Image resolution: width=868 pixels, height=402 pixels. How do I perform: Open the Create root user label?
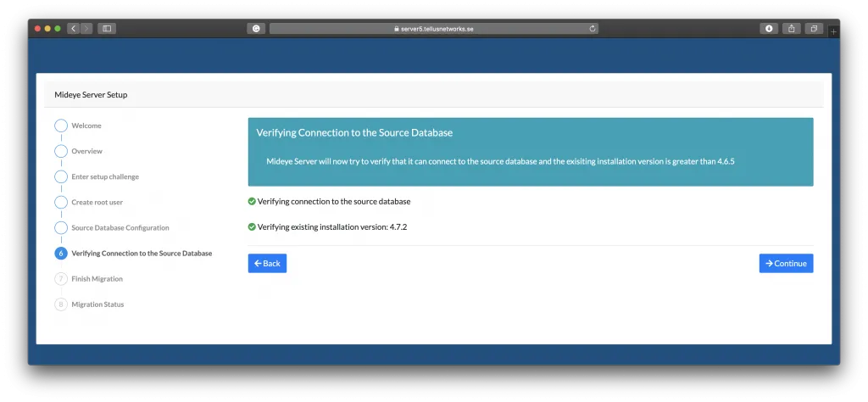97,202
